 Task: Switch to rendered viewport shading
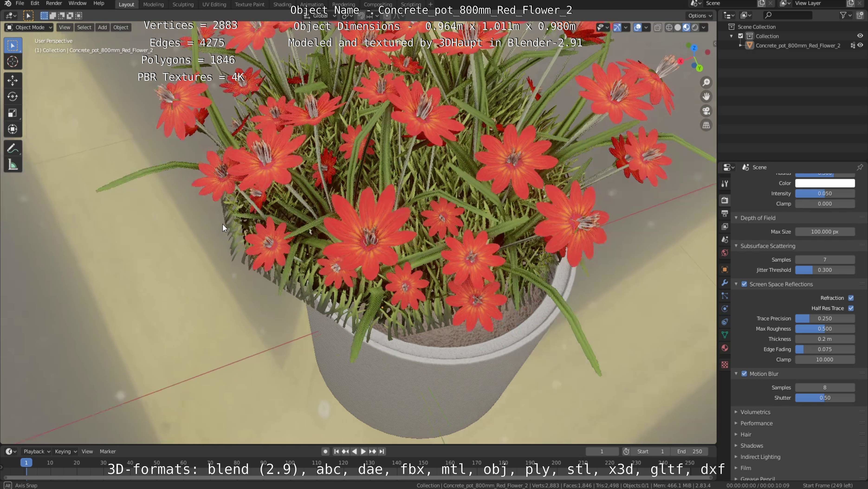point(695,27)
